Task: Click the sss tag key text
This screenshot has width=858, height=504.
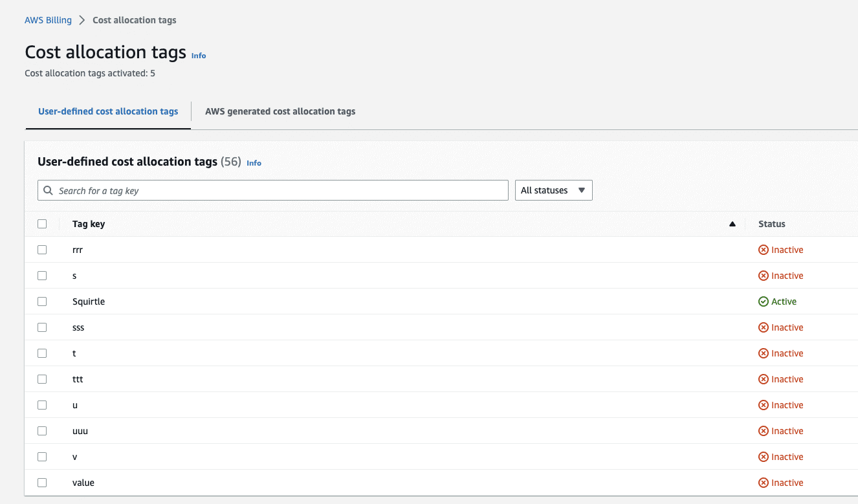Action: coord(78,328)
